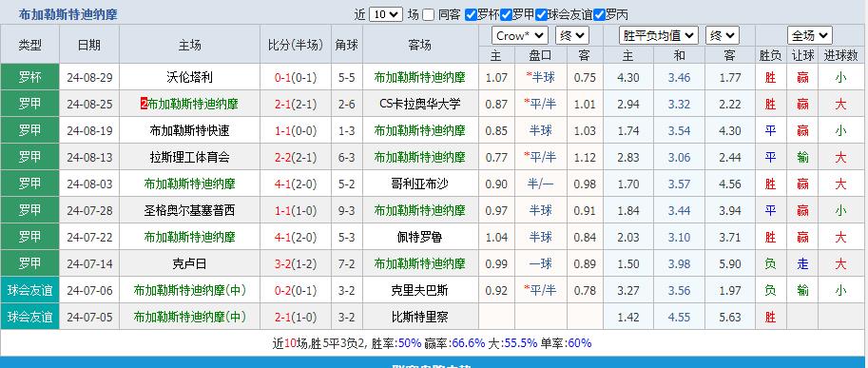
Task: Click 球会友谊 type cell for 24-07-05
Action: [29, 317]
